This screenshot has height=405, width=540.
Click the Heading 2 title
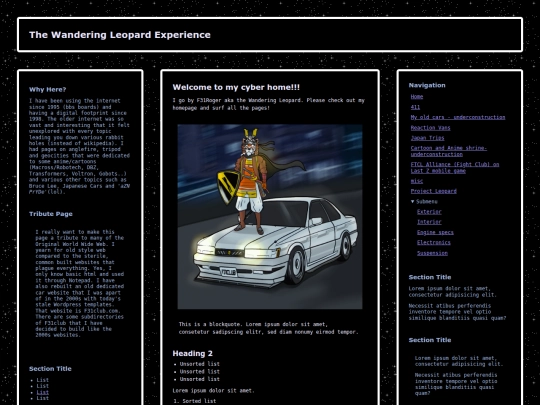click(x=193, y=353)
